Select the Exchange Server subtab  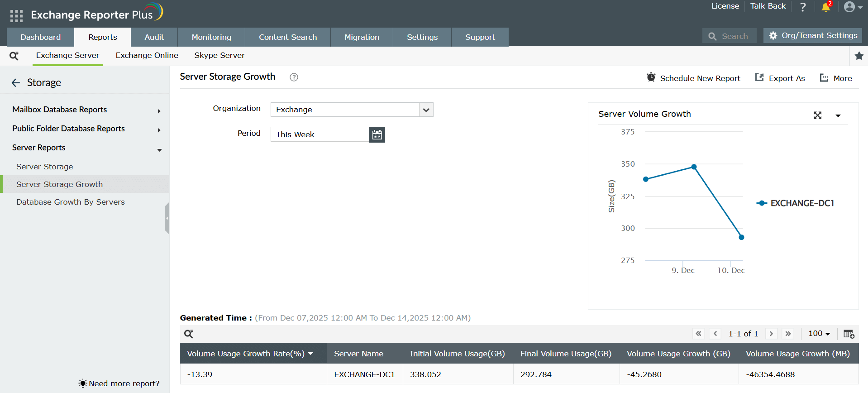point(67,55)
